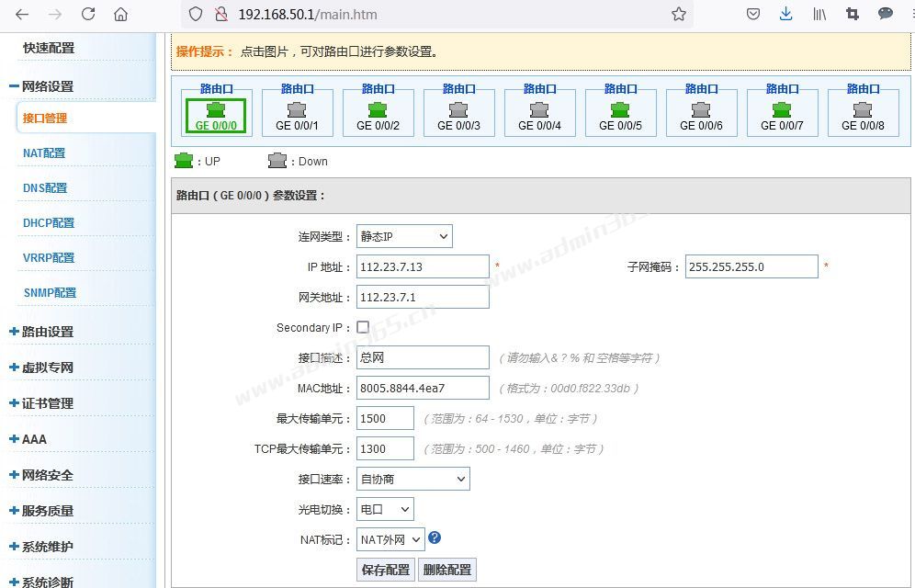Reload the page with the refresh icon
The image size is (915, 588).
pos(88,14)
